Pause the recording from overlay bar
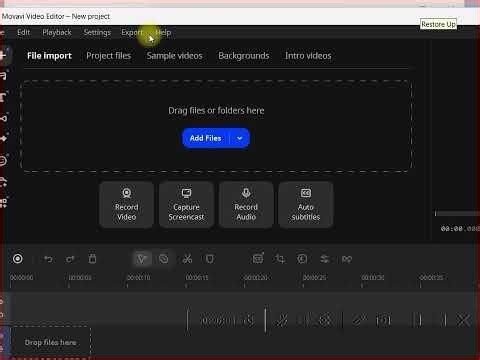Viewport: 480px width, 360px height. pyautogui.click(x=417, y=321)
